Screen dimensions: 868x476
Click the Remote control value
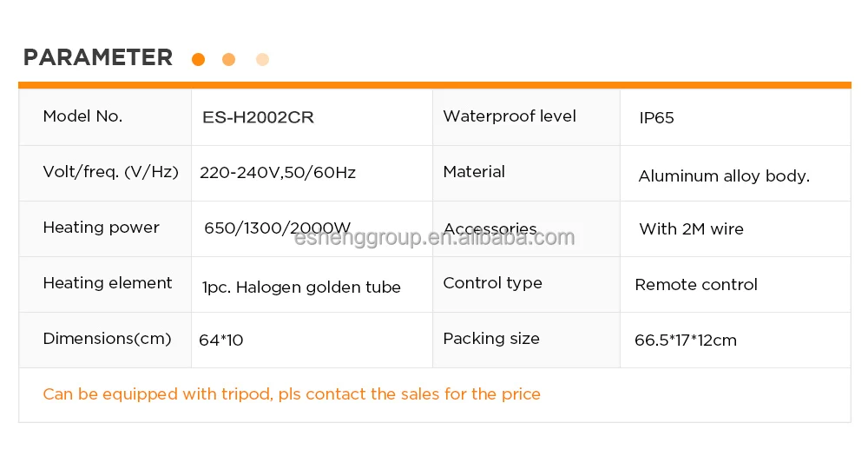[696, 285]
